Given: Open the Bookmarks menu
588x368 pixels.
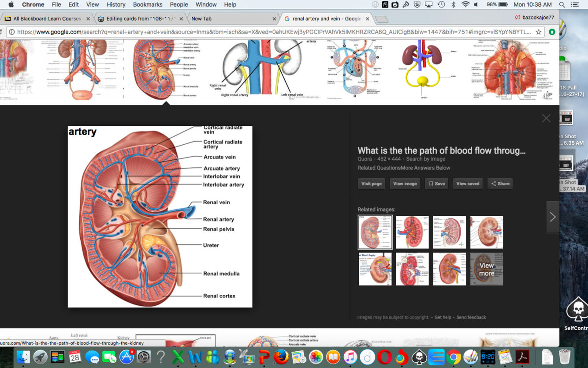Looking at the screenshot, I should coord(148,4).
